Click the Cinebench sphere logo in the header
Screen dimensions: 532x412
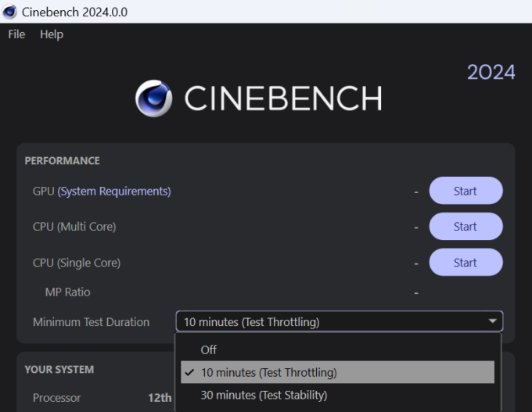[x=154, y=99]
